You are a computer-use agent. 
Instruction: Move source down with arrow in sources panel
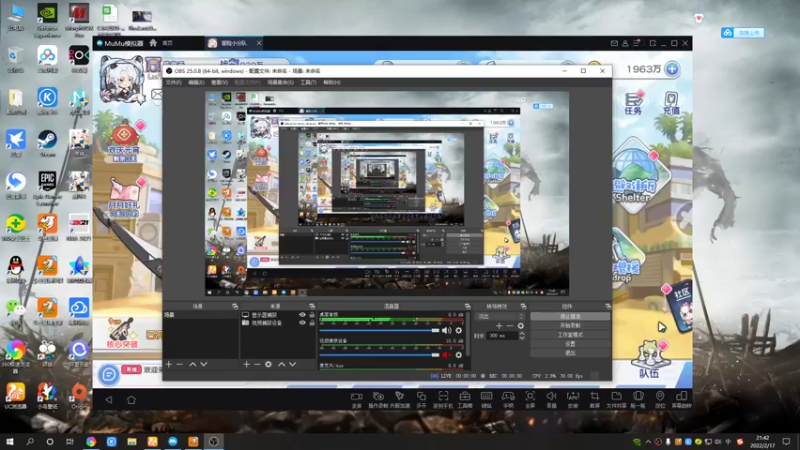[292, 364]
